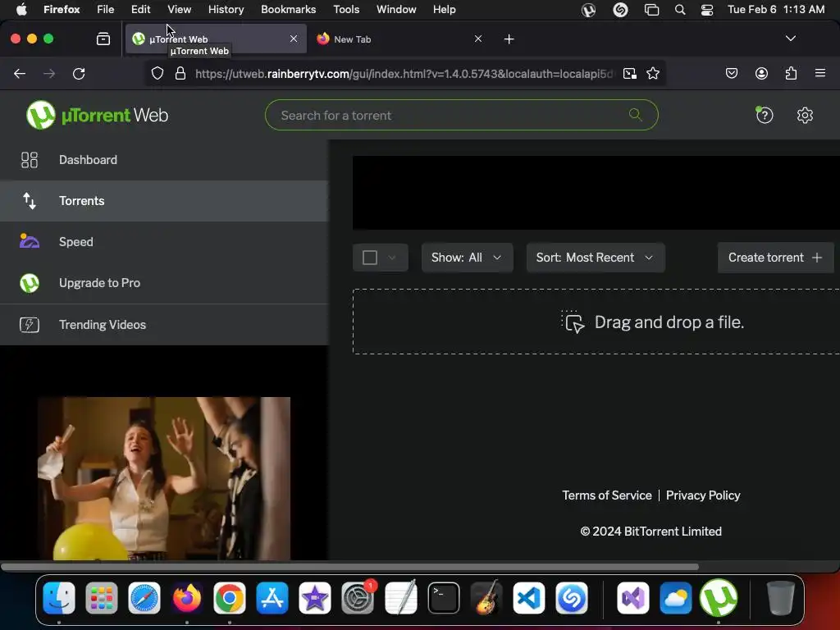Bookmark this page with the star
Viewport: 840px width, 630px height.
coord(652,73)
